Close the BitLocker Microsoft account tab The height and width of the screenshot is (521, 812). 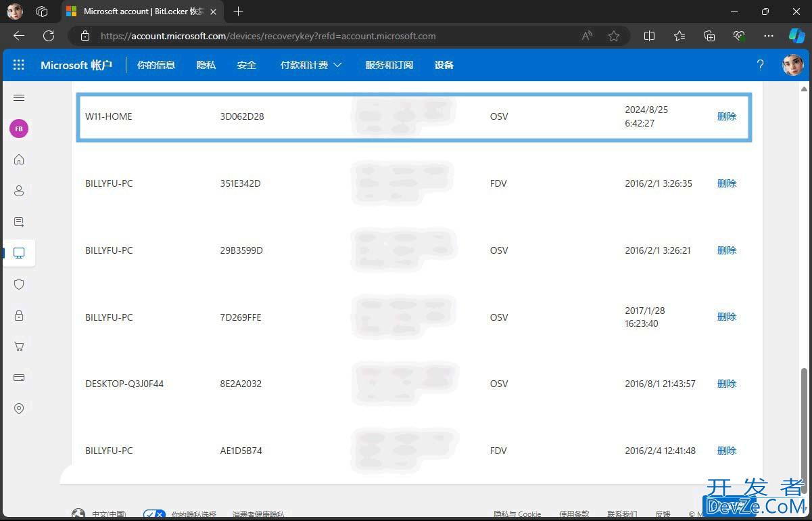click(x=214, y=12)
